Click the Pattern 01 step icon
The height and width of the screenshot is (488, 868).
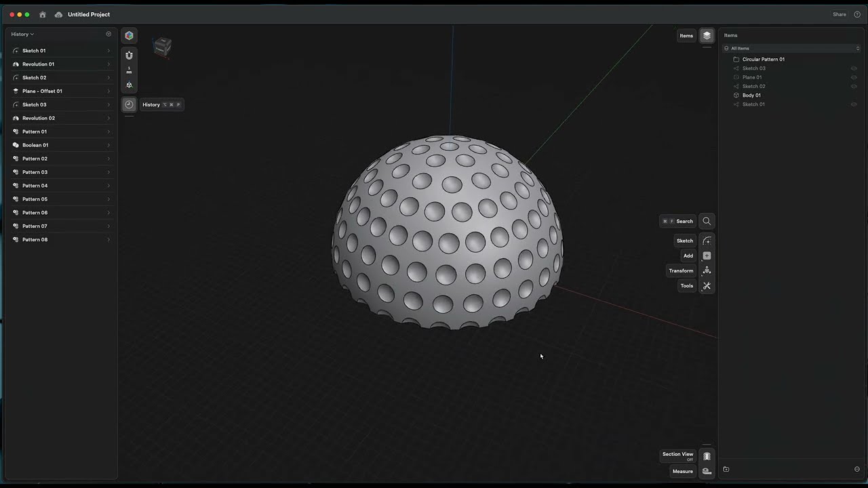click(x=16, y=131)
